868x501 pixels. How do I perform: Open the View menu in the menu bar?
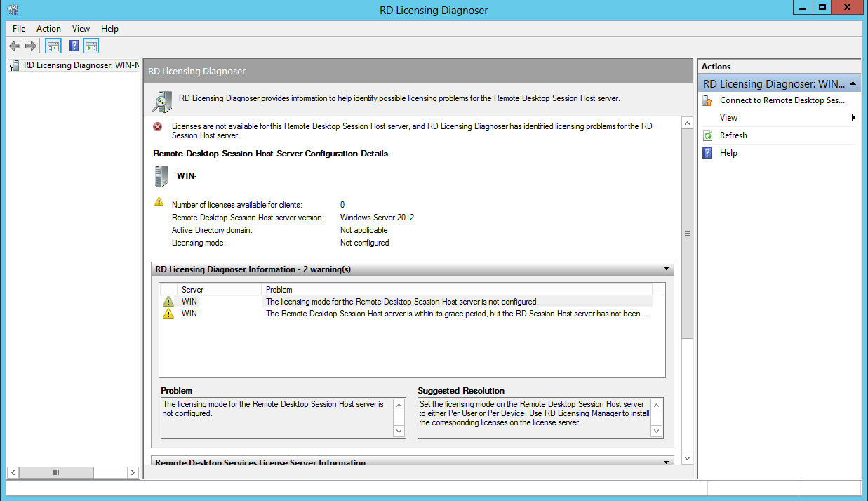coord(81,29)
